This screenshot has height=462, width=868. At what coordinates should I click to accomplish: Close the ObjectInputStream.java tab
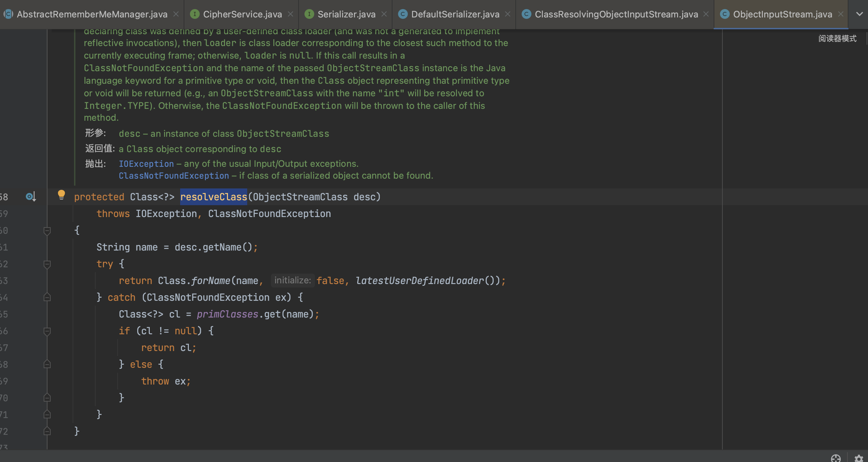click(841, 14)
